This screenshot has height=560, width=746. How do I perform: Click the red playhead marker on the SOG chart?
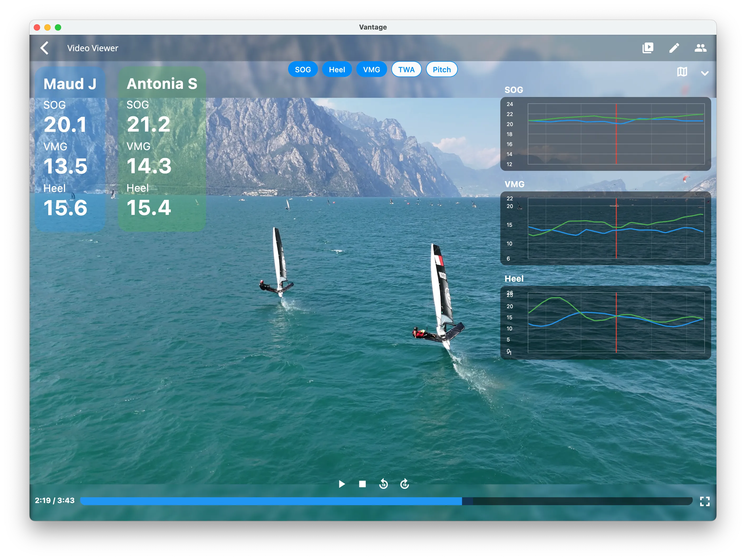click(617, 134)
